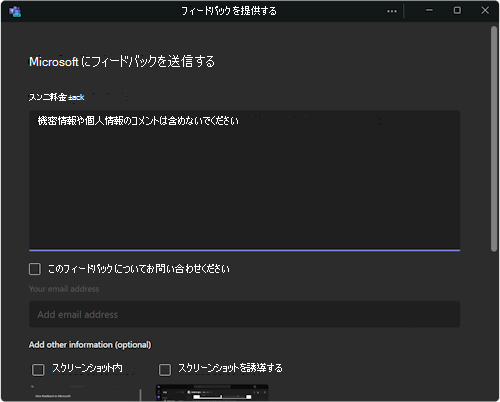The height and width of the screenshot is (402, 500).
Task: Click the window title フィードバックを提供する
Action: tap(229, 11)
